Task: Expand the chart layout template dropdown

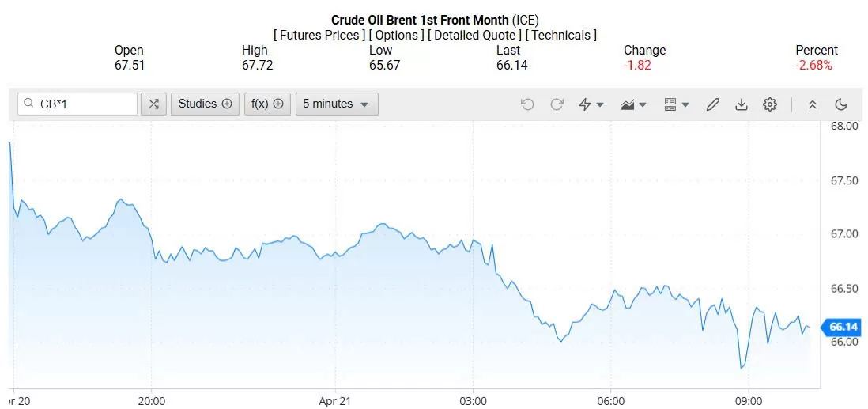Action: [x=677, y=104]
